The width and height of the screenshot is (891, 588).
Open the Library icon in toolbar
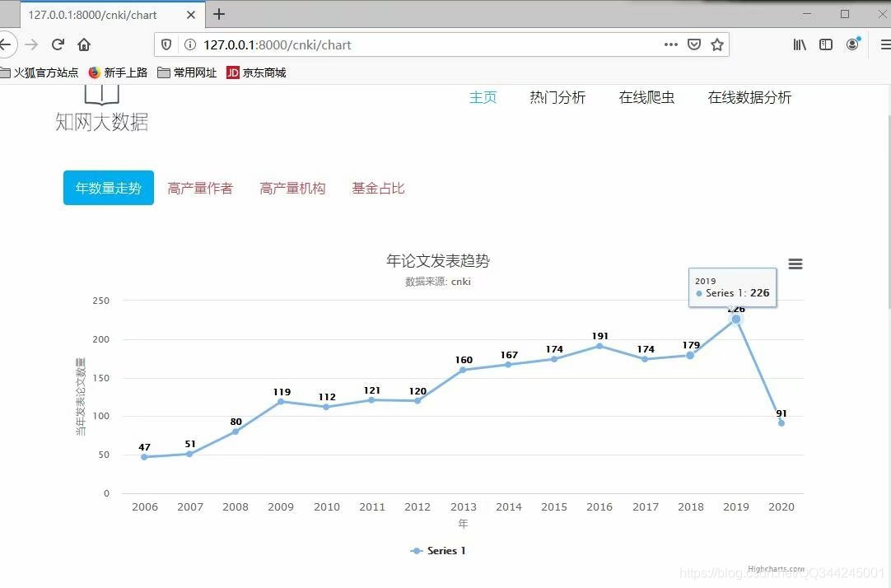tap(800, 44)
